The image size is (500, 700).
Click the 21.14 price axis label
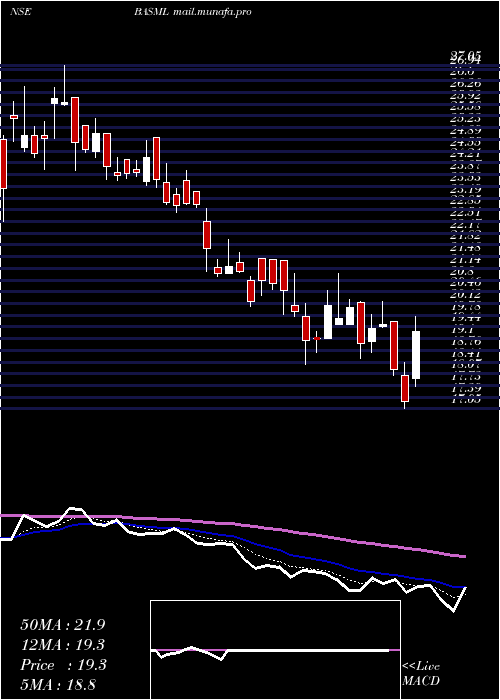(466, 259)
